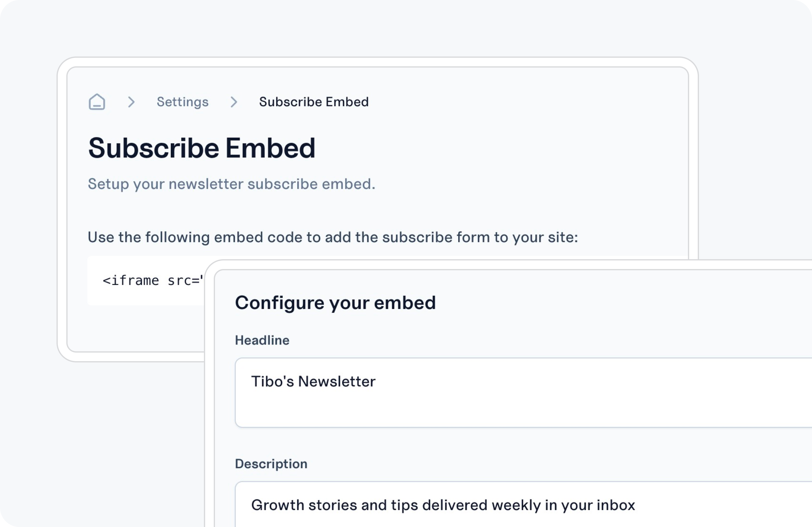Select the Subscribe Embed breadcrumb item
Screen dimensions: 812x527
(x=314, y=102)
